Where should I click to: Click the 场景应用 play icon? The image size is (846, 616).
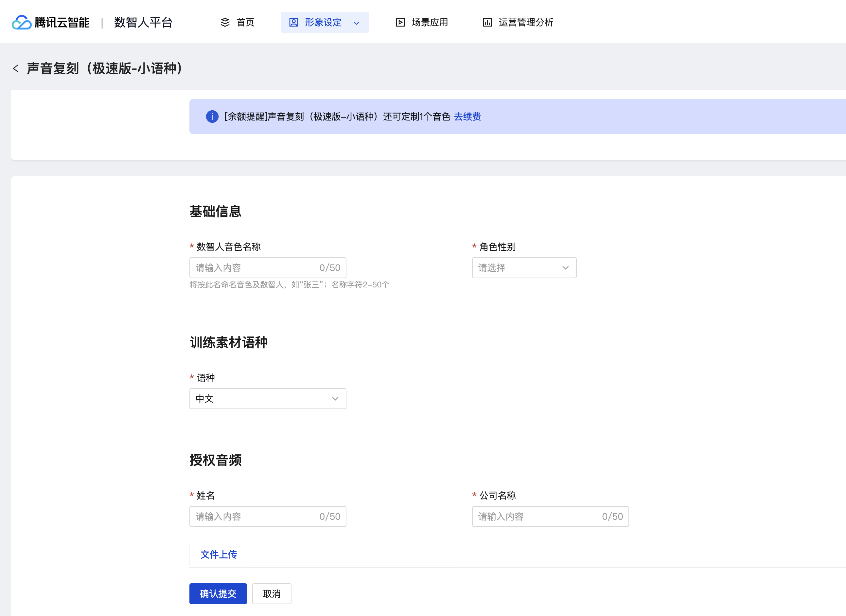[x=400, y=22]
